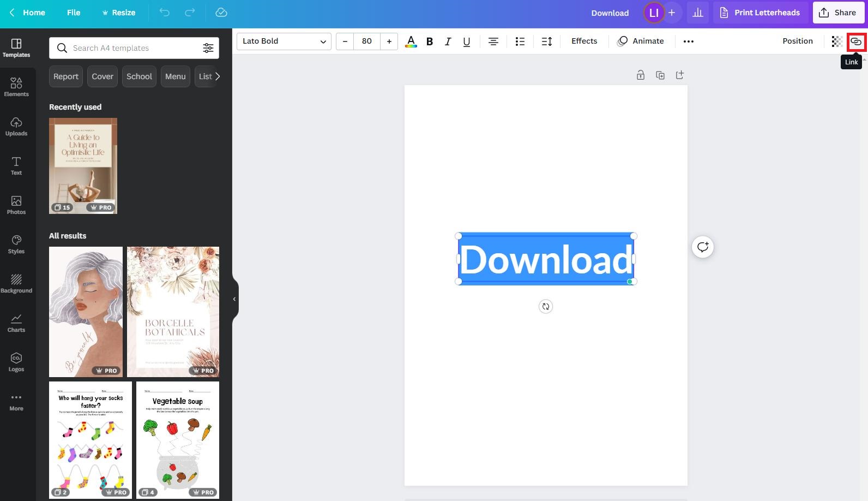Open the Background sidebar panel
Screen dimensions: 868x501
click(x=16, y=284)
